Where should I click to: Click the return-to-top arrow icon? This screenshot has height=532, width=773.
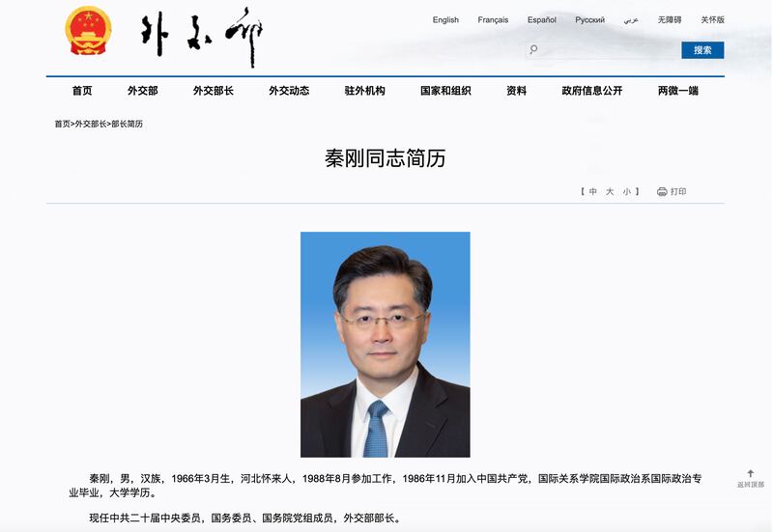tap(750, 474)
